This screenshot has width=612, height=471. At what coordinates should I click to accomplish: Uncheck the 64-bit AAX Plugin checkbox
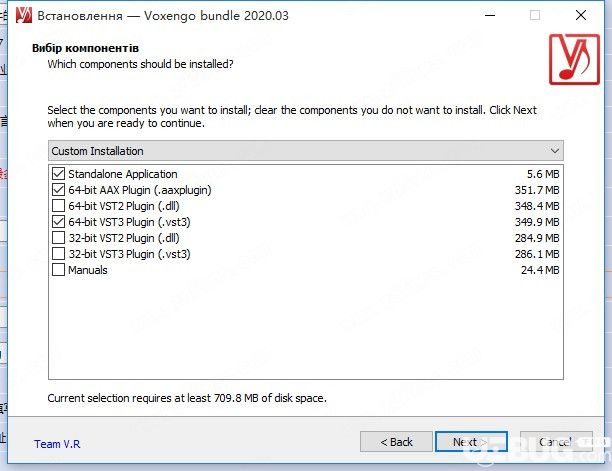click(x=58, y=190)
